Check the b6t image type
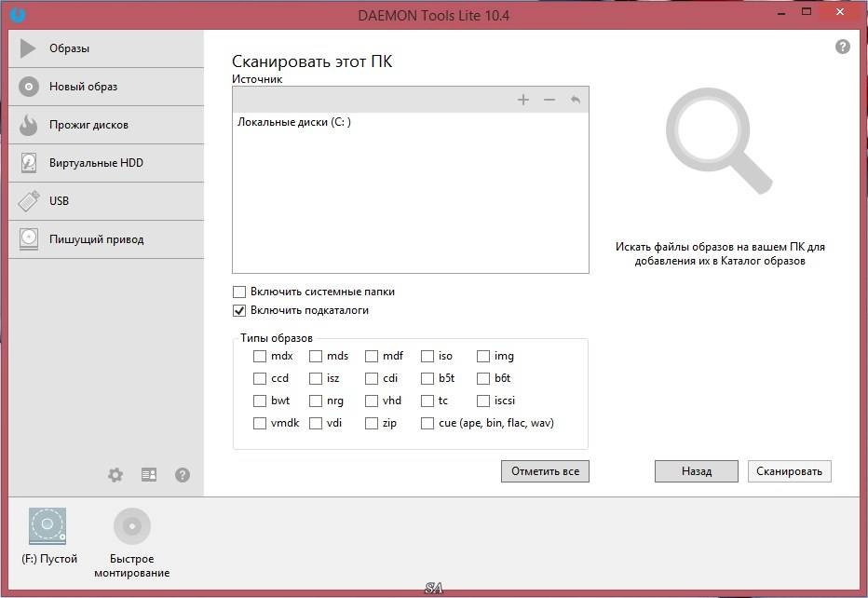Viewport: 868px width, 598px height. 483,378
